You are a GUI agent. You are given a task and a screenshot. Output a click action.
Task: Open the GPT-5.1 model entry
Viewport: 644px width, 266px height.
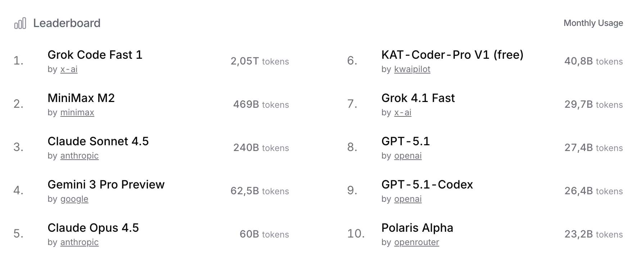coord(405,141)
